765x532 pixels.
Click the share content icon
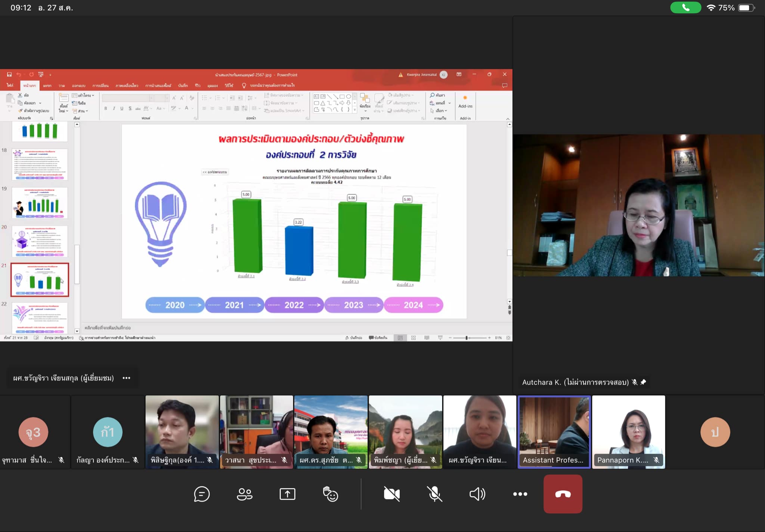(x=287, y=494)
